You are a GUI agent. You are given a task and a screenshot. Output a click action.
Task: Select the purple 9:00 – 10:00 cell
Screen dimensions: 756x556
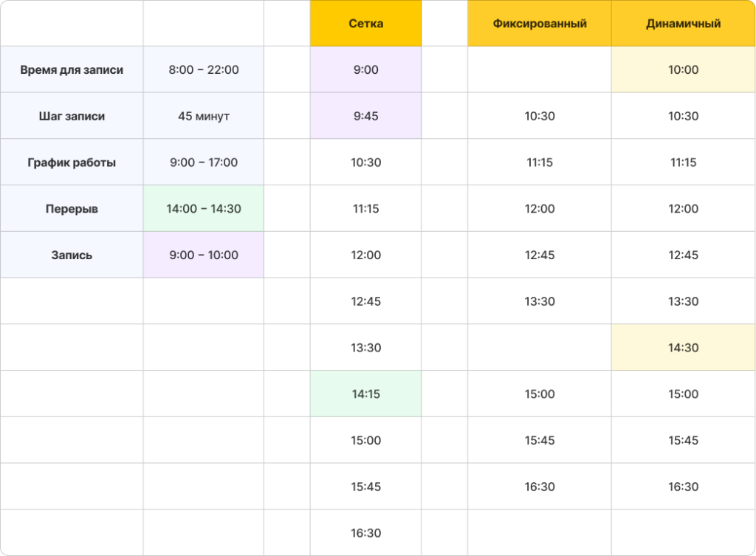coord(204,255)
